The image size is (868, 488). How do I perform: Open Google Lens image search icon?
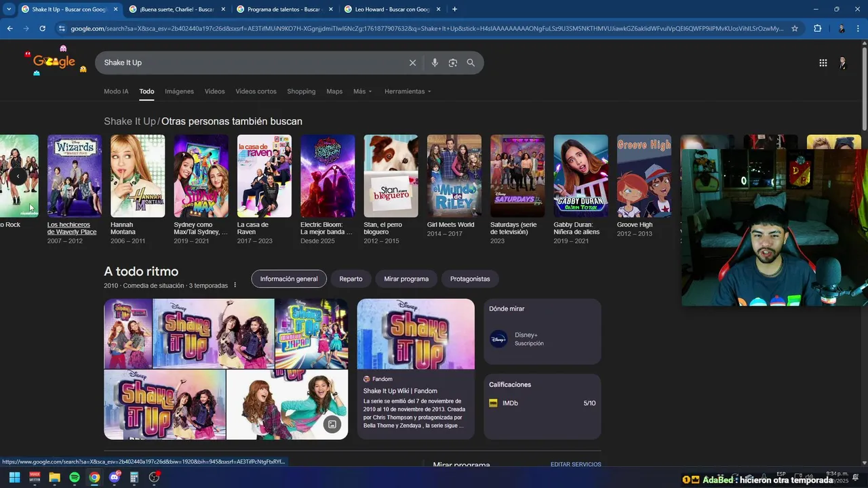tap(453, 62)
